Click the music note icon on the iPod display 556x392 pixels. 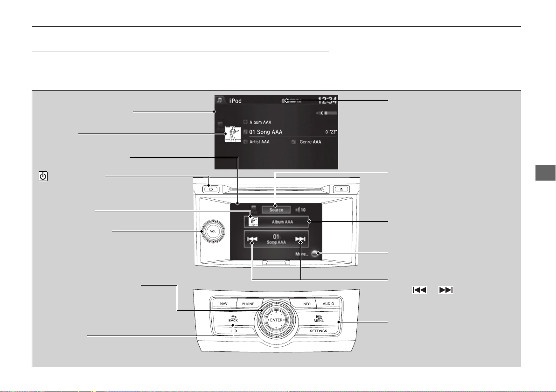(220, 100)
